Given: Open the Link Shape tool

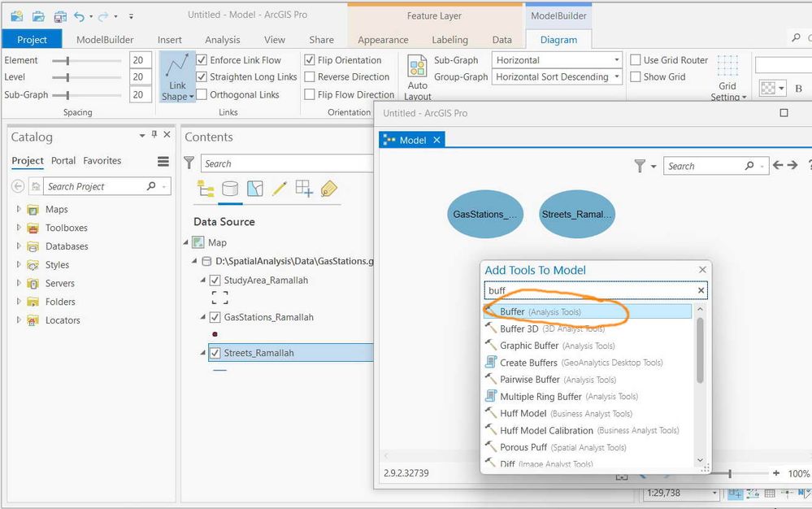Looking at the screenshot, I should tap(177, 76).
